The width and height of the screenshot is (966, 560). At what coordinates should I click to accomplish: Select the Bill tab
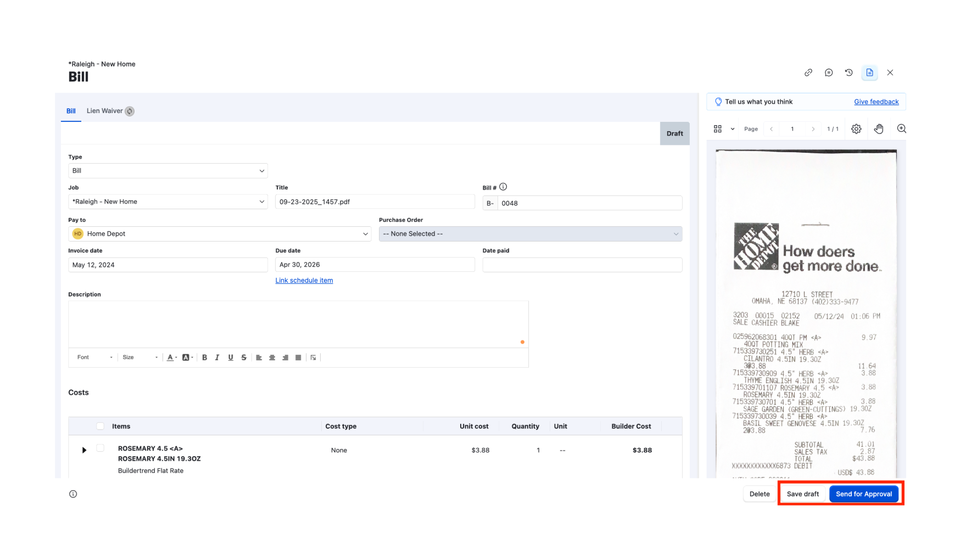pos(71,111)
